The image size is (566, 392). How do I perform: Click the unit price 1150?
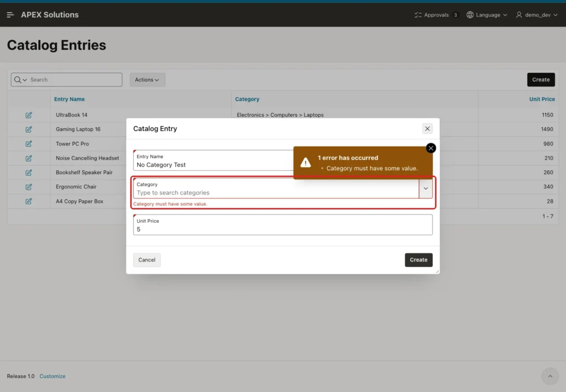coord(547,115)
